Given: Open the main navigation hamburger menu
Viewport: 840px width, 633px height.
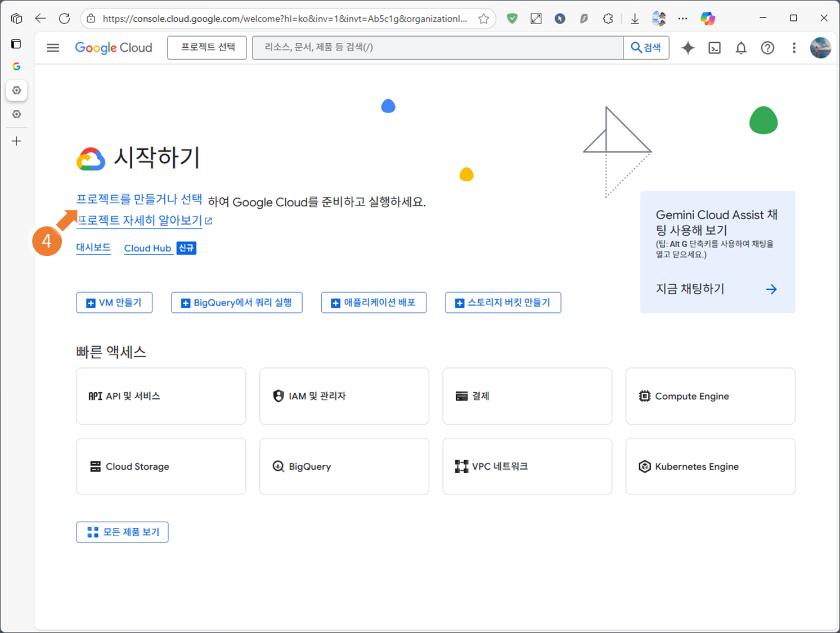Looking at the screenshot, I should coord(53,48).
